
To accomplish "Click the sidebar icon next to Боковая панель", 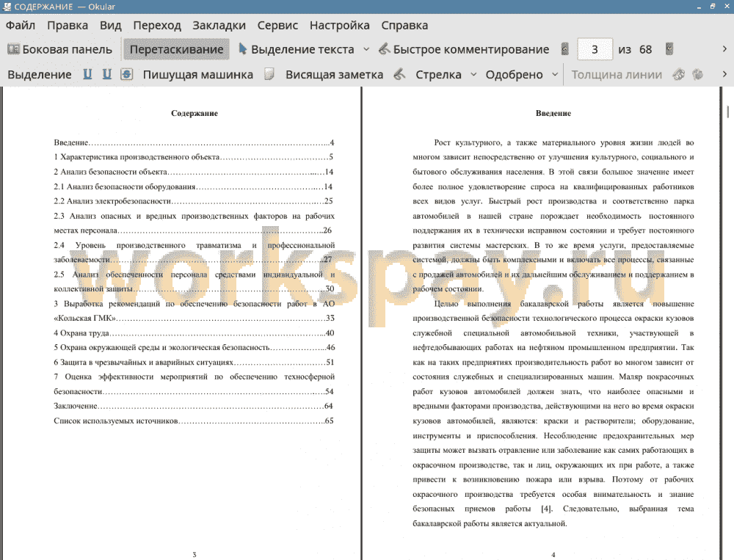I will (13, 48).
